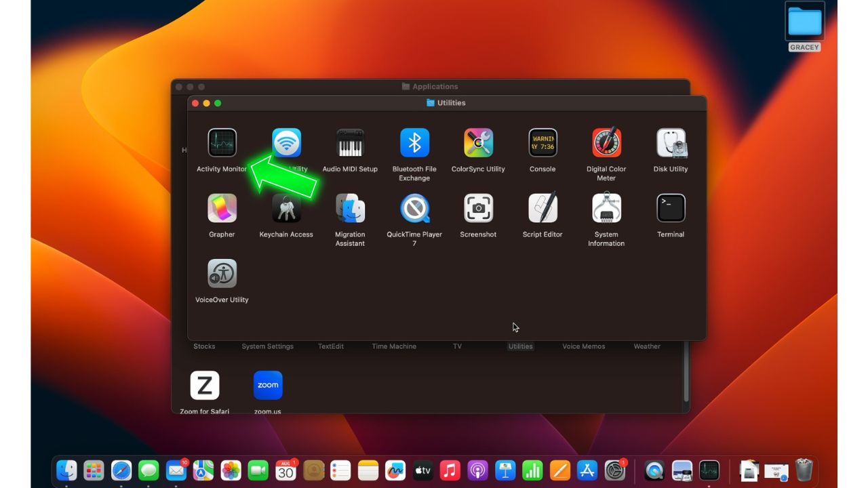This screenshot has width=868, height=488.
Task: Open Mail in the Dock
Action: [x=176, y=470]
